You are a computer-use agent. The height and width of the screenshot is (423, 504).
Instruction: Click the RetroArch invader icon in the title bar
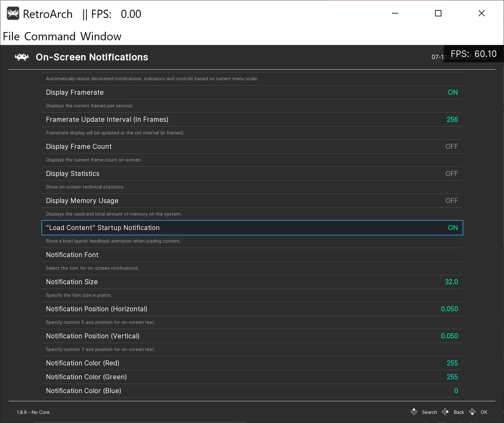13,14
